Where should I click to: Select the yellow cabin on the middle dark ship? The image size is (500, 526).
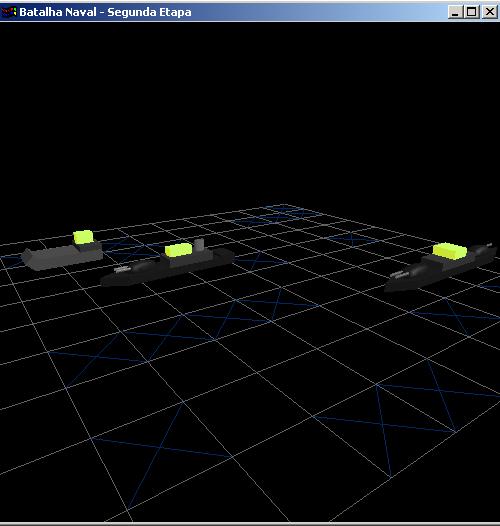[x=178, y=250]
